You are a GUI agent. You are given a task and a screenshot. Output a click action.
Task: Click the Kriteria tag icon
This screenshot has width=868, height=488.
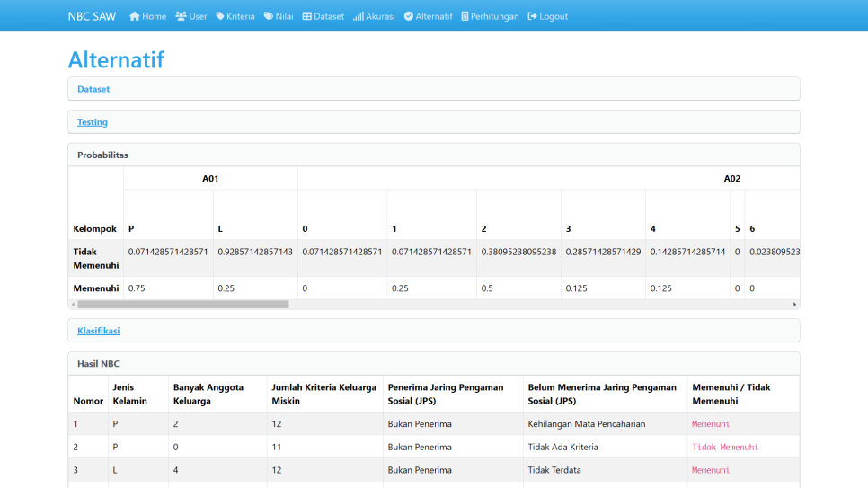click(220, 16)
